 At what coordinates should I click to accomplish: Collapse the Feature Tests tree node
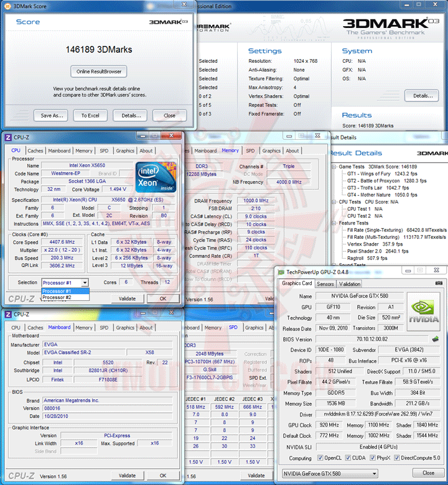334,223
